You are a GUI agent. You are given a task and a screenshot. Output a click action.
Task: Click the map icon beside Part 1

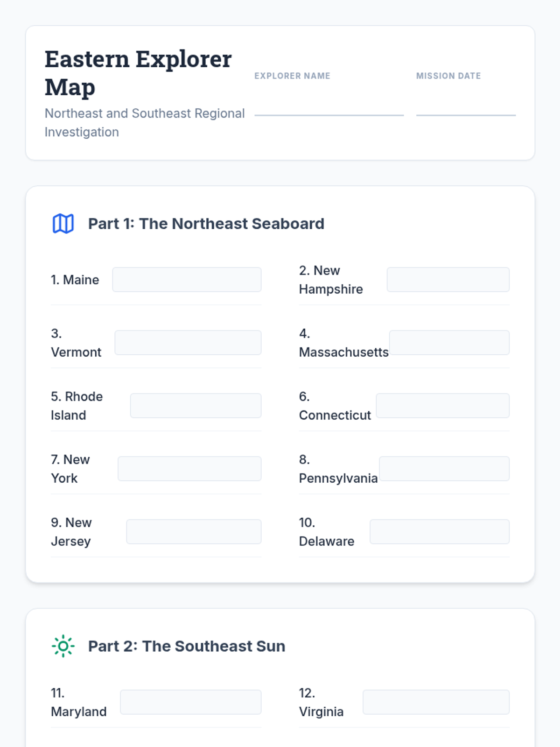[63, 224]
